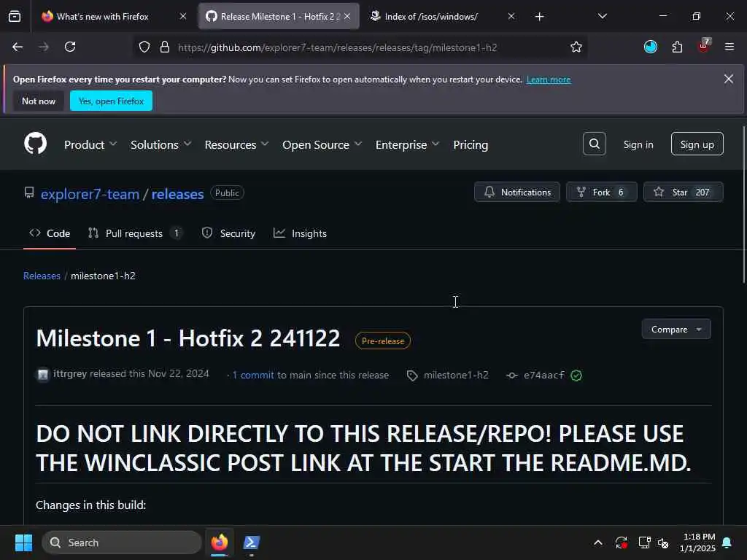Click the ittrgrey avatar thumbnail
747x560 pixels.
click(x=43, y=375)
